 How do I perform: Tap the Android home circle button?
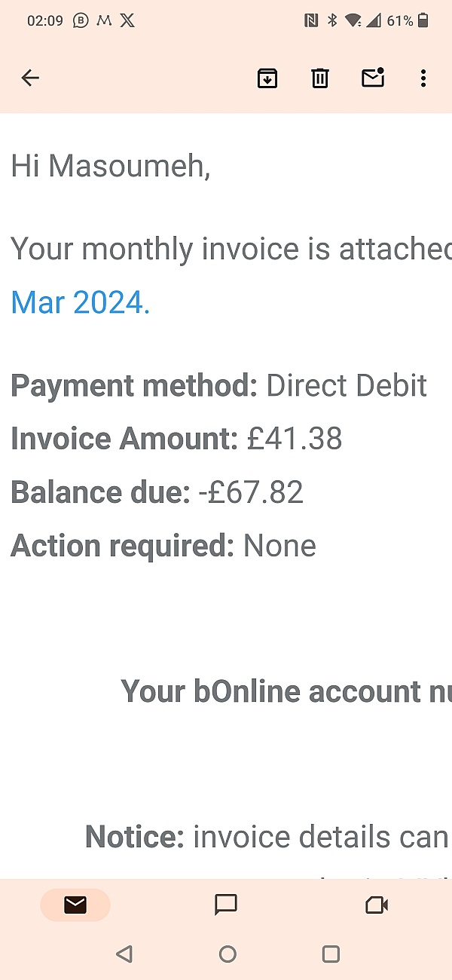pos(228,954)
